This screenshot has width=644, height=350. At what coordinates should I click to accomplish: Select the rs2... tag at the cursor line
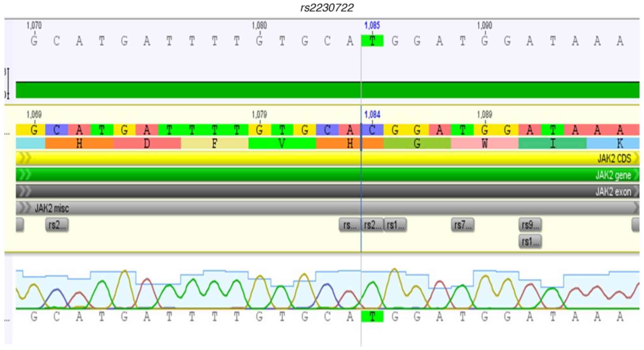point(372,225)
